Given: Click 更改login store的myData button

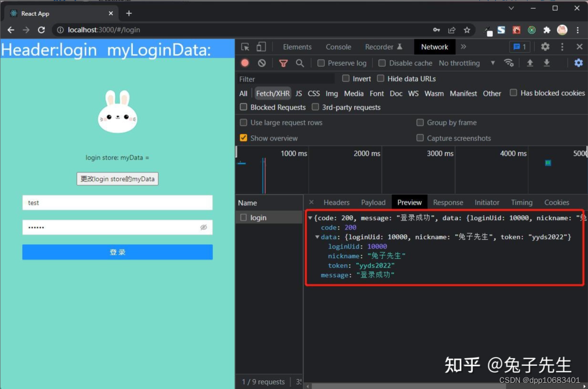Looking at the screenshot, I should click(117, 179).
